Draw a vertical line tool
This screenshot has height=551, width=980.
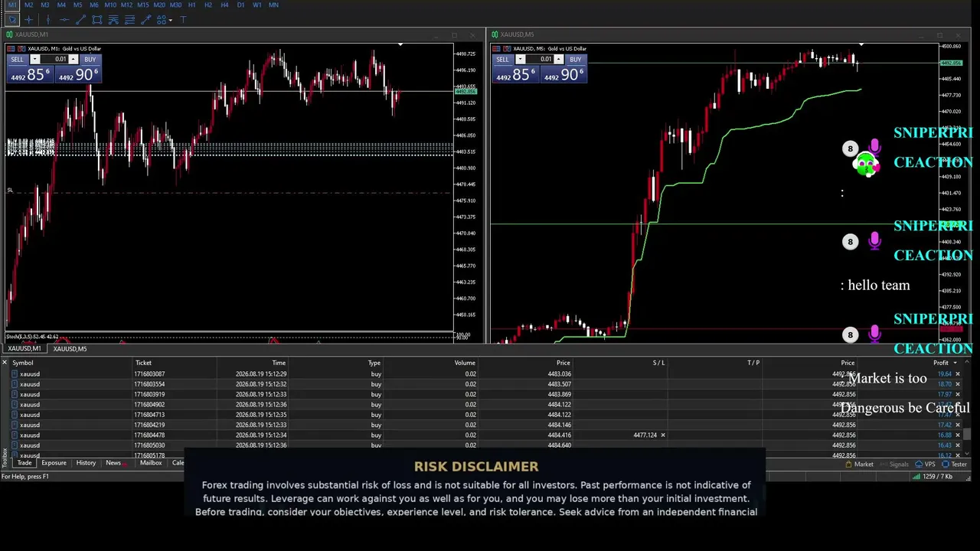[47, 20]
